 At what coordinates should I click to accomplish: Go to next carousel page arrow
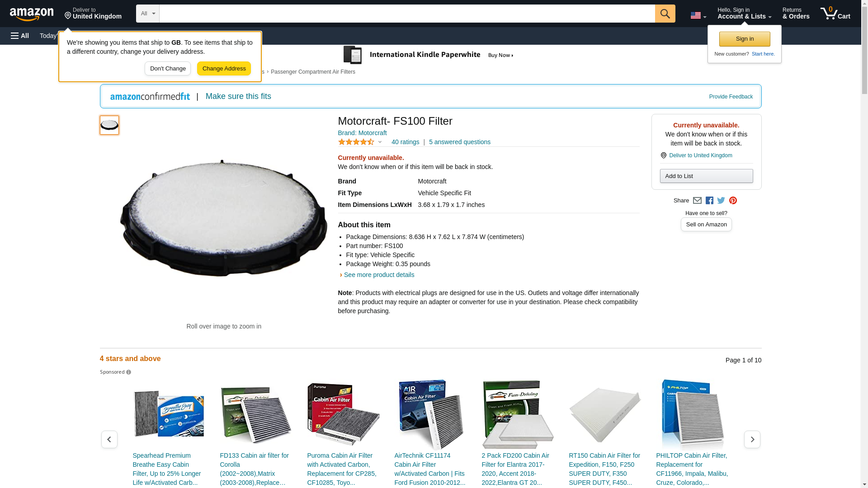pyautogui.click(x=752, y=439)
